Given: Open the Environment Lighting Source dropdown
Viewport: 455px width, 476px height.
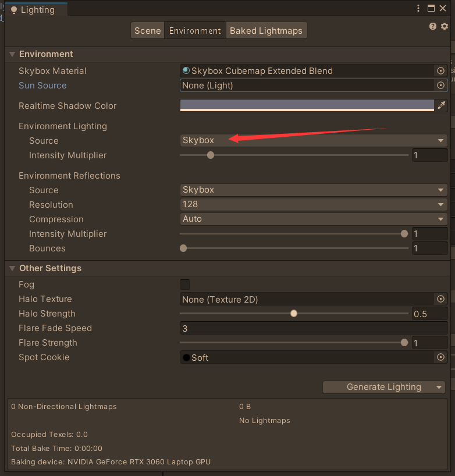Looking at the screenshot, I should click(314, 140).
